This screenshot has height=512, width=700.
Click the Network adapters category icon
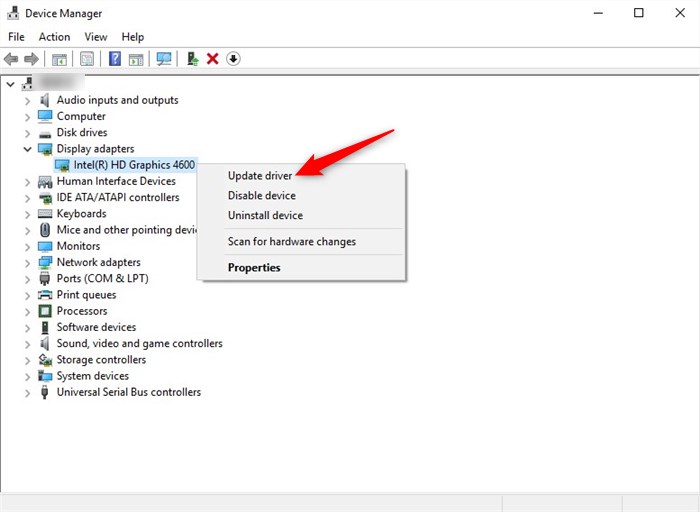(x=45, y=262)
